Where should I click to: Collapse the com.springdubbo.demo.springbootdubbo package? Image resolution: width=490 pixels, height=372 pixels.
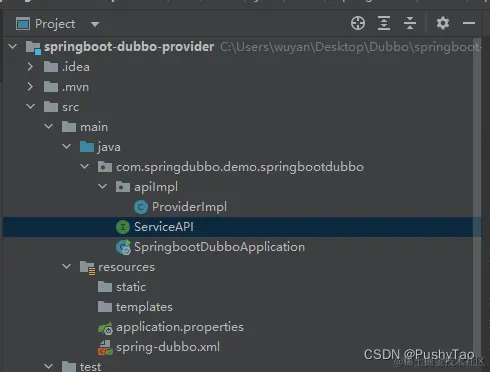85,167
